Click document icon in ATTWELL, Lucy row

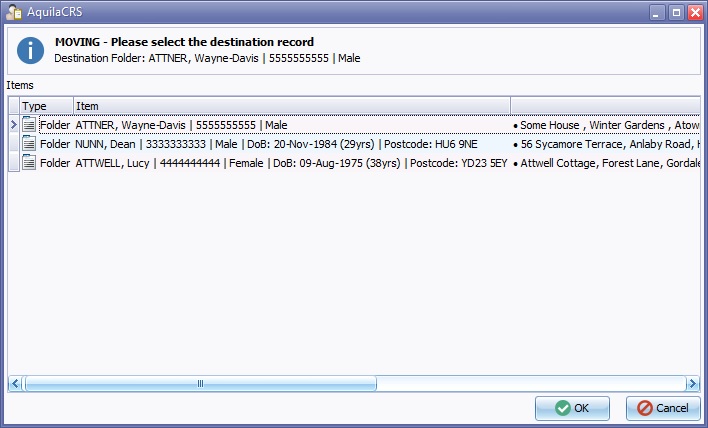(x=29, y=163)
